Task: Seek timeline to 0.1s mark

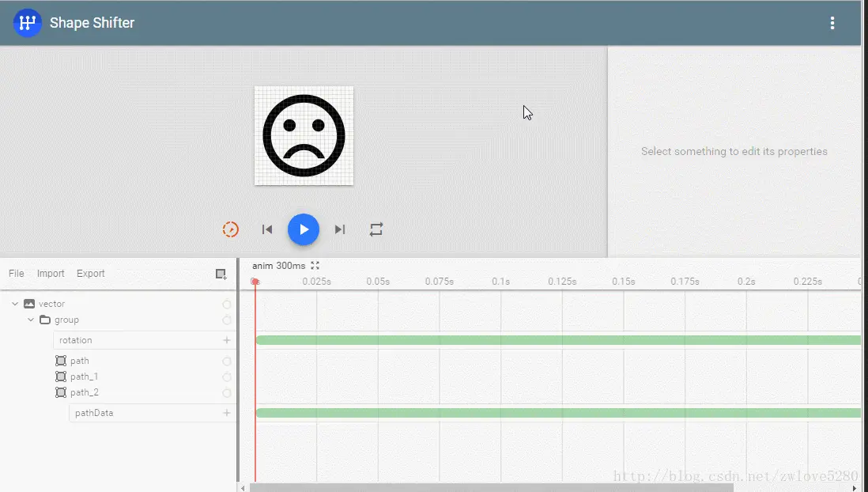Action: coord(501,282)
